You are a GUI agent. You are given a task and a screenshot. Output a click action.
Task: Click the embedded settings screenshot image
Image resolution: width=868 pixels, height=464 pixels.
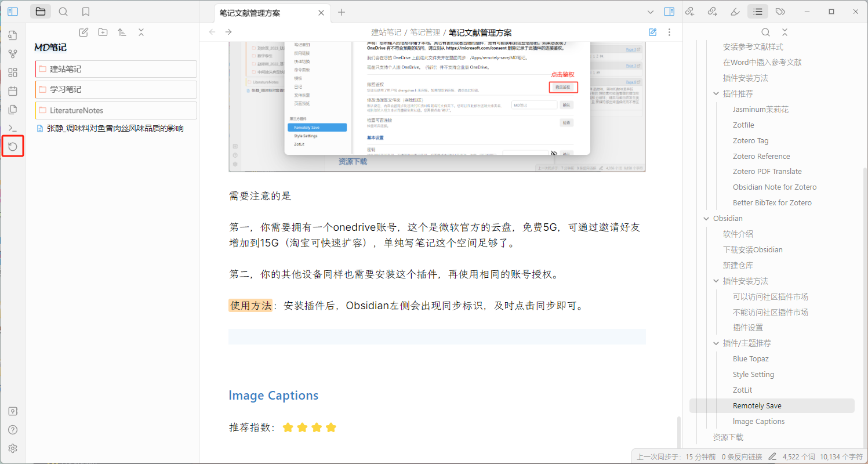click(x=437, y=107)
